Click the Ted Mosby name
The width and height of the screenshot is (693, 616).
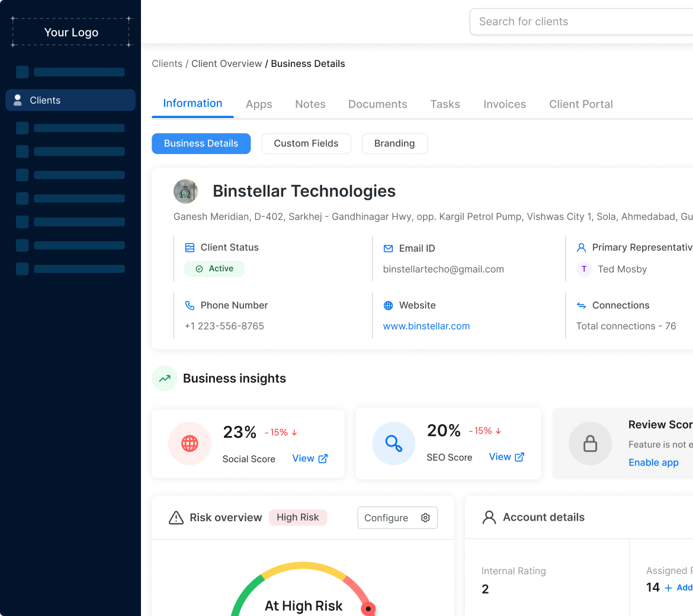pyautogui.click(x=623, y=269)
